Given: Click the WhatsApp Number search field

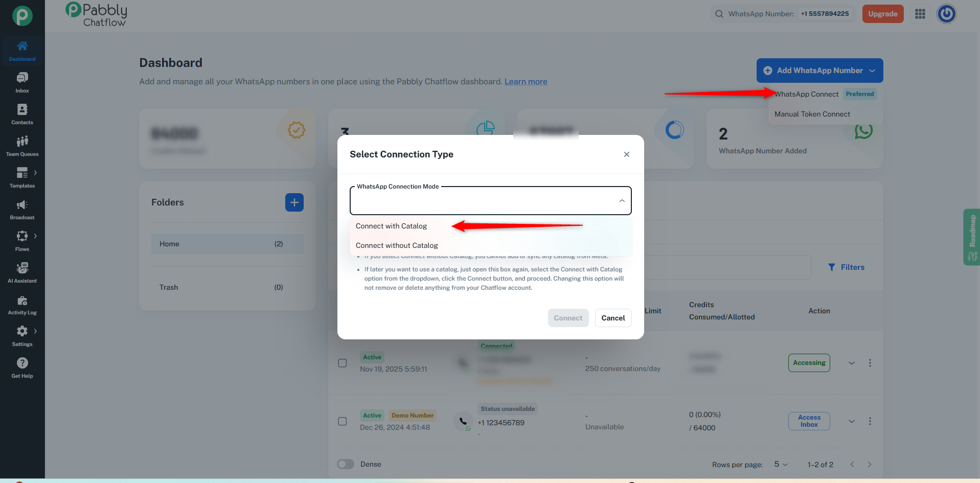Looking at the screenshot, I should click(783, 14).
